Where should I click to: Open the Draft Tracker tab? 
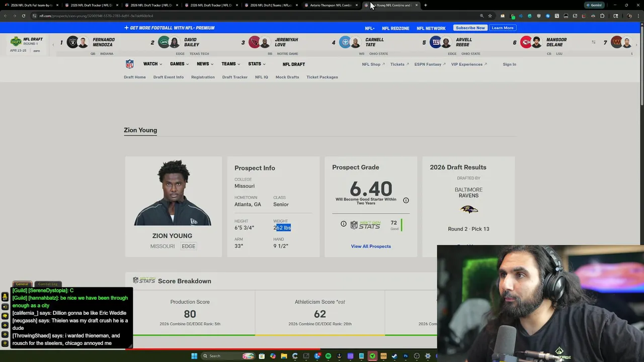coord(235,77)
